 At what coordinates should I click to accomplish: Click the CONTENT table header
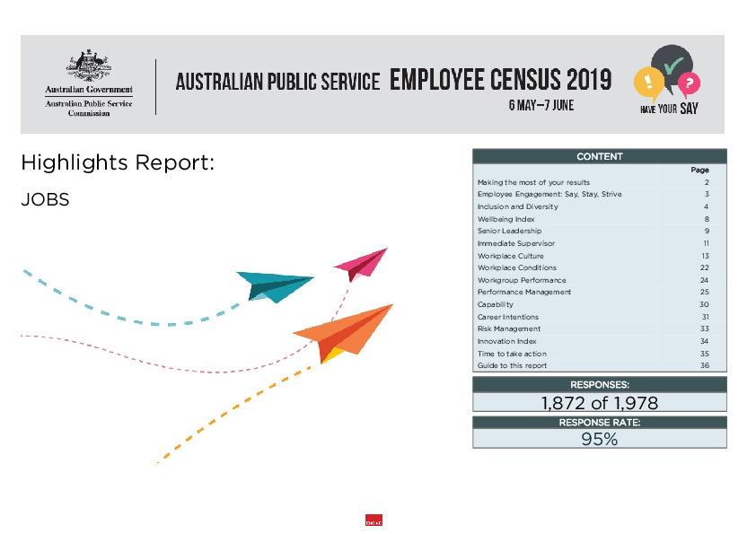(x=599, y=157)
